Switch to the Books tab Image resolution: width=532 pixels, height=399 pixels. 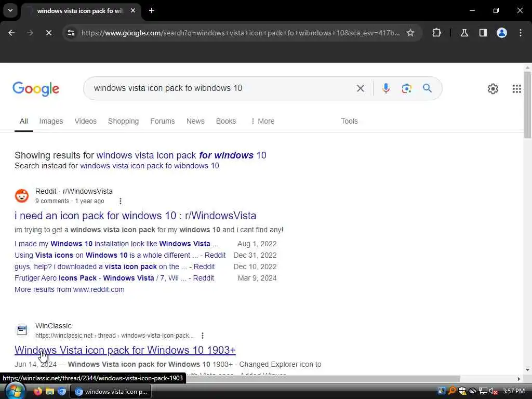pyautogui.click(x=226, y=121)
